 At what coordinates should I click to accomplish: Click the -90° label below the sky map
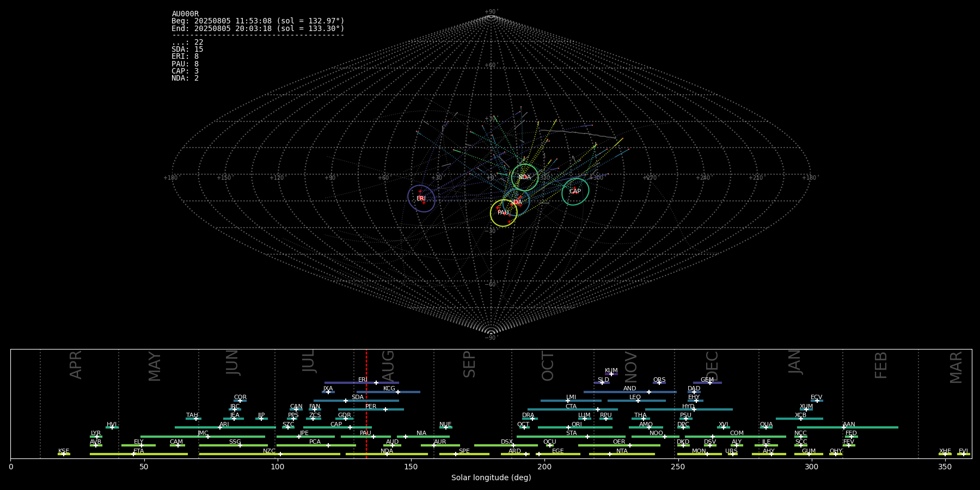491,338
